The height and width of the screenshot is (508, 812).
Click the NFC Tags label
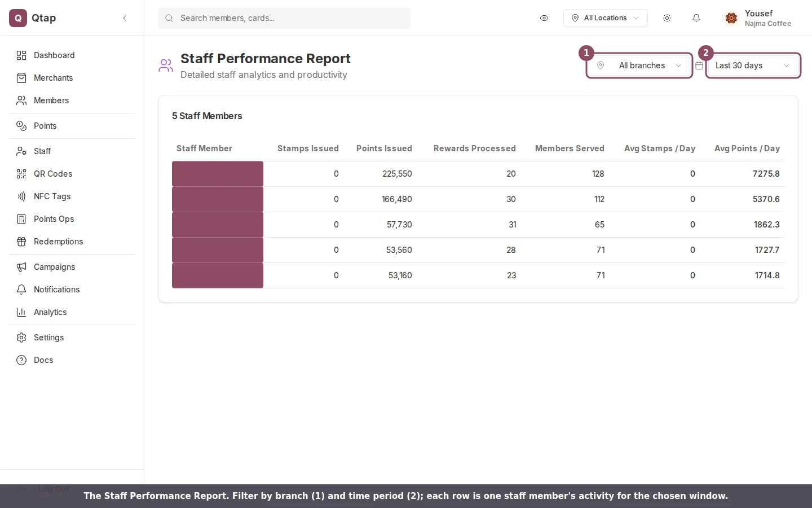52,196
